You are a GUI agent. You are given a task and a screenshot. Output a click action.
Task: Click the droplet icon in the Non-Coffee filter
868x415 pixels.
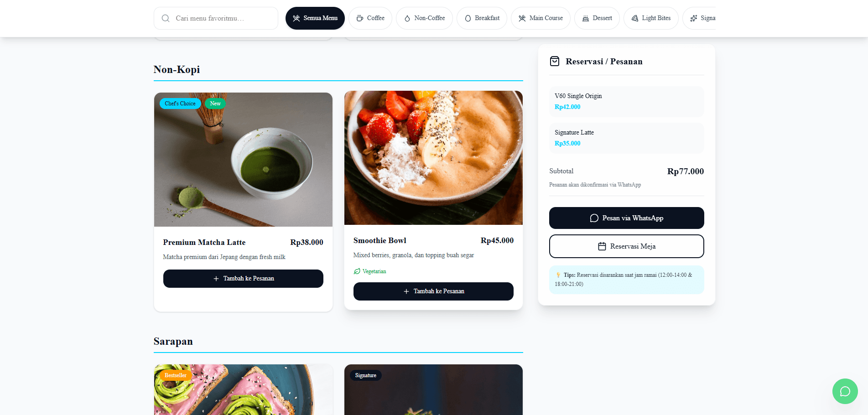tap(407, 18)
